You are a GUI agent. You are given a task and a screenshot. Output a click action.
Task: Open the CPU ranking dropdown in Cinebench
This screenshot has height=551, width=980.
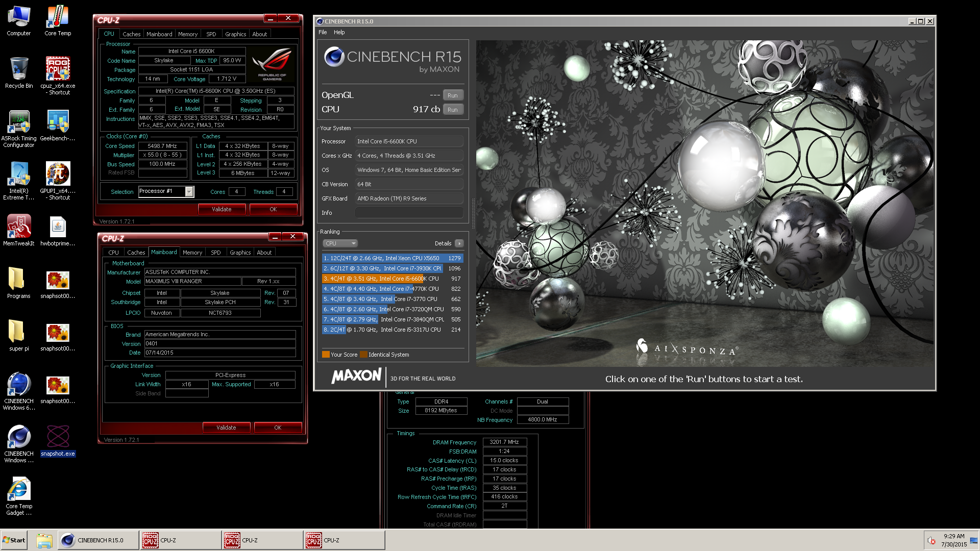(x=340, y=243)
